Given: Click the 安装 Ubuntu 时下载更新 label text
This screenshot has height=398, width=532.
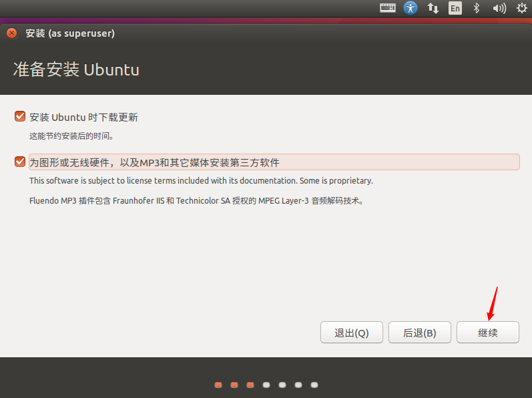Looking at the screenshot, I should coord(83,118).
